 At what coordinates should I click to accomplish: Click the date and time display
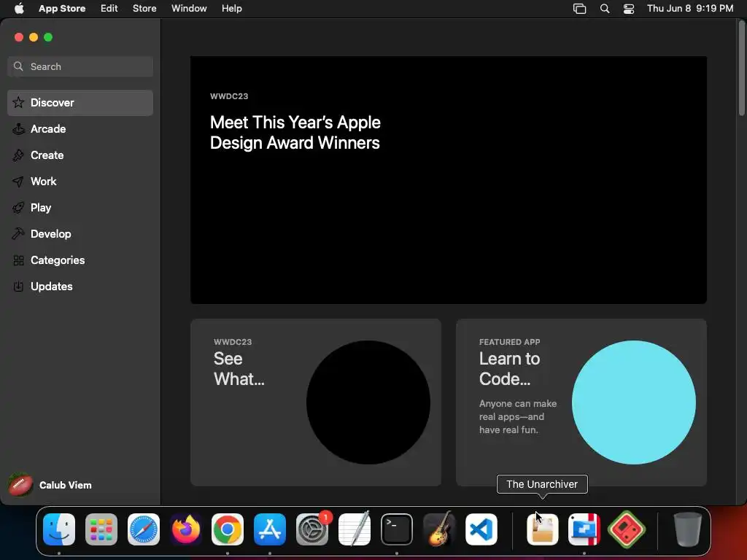pos(690,9)
